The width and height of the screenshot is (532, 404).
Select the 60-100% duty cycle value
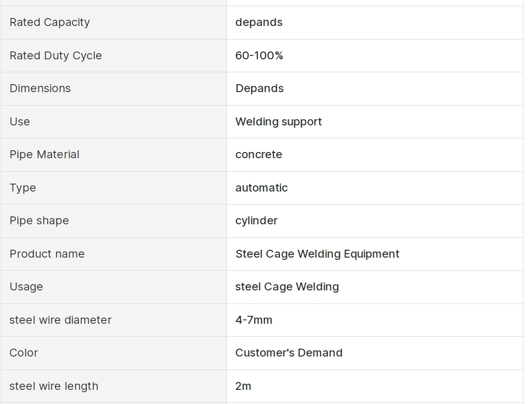point(259,55)
